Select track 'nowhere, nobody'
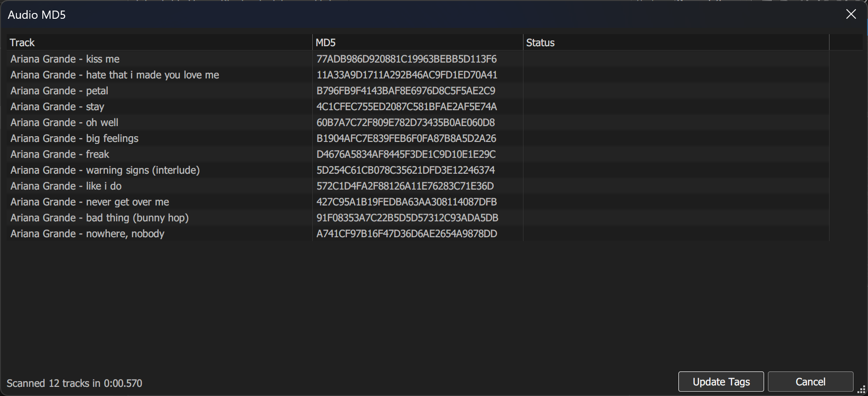868x396 pixels. pyautogui.click(x=88, y=233)
